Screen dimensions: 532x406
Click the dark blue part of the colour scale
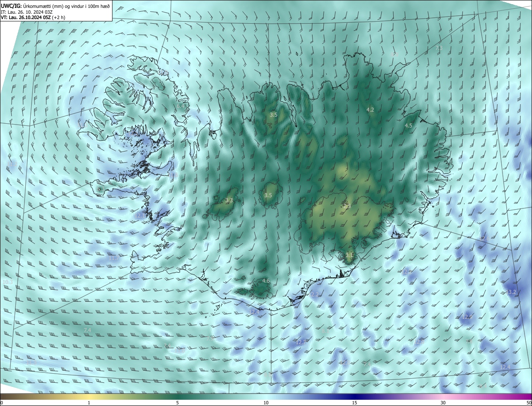click(x=355, y=396)
